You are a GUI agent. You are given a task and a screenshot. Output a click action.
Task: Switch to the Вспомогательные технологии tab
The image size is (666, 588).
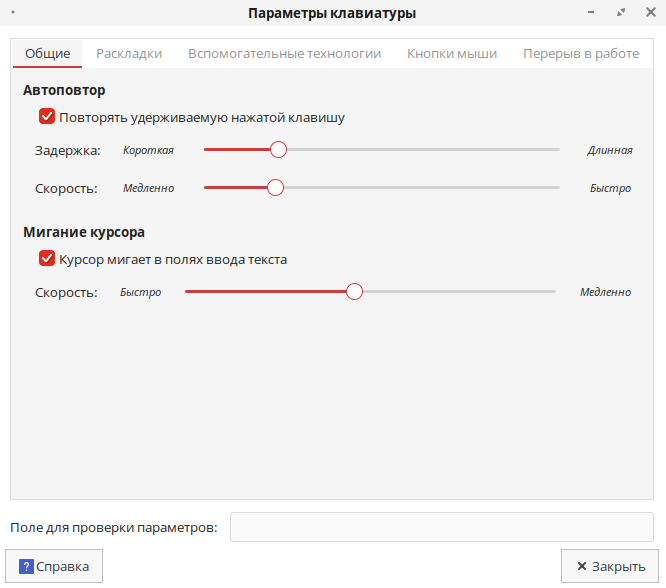pos(284,54)
